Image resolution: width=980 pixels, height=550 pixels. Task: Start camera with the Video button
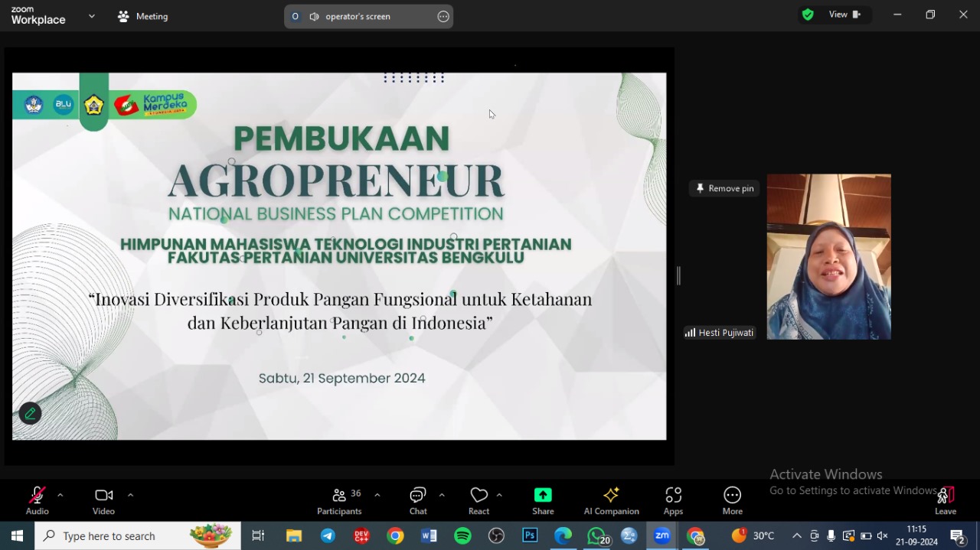(x=103, y=501)
